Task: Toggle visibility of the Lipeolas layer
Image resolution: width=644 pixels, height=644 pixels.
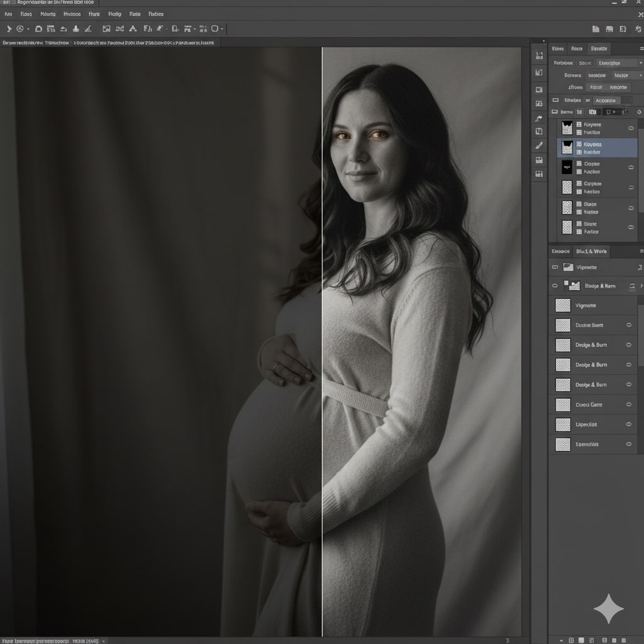Action: [628, 425]
